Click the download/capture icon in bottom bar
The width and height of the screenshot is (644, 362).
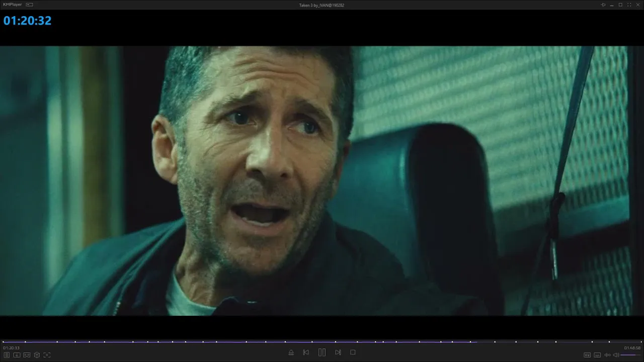tap(17, 355)
